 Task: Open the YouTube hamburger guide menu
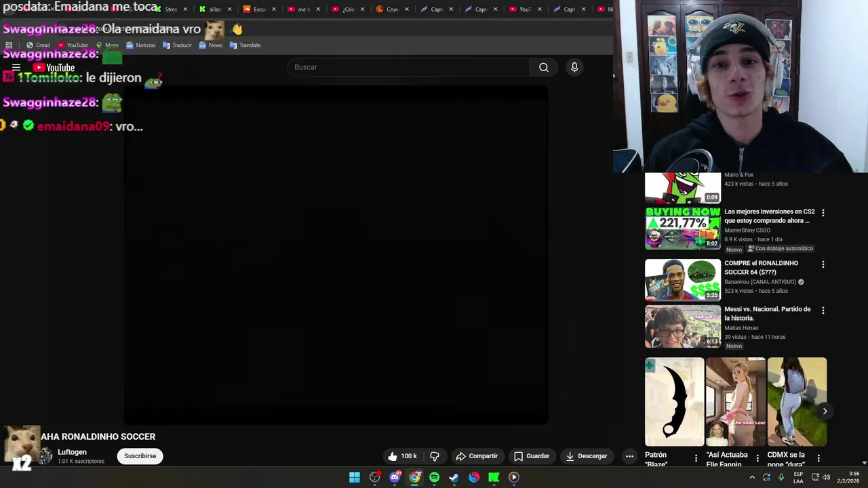point(16,68)
